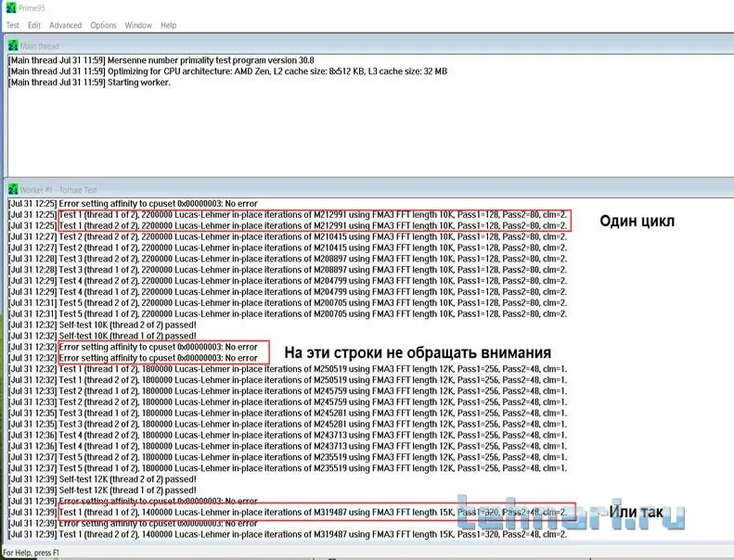Image resolution: width=734 pixels, height=560 pixels.
Task: Click Test 1 thread 1 of 2 M319487 line
Action: [288, 513]
